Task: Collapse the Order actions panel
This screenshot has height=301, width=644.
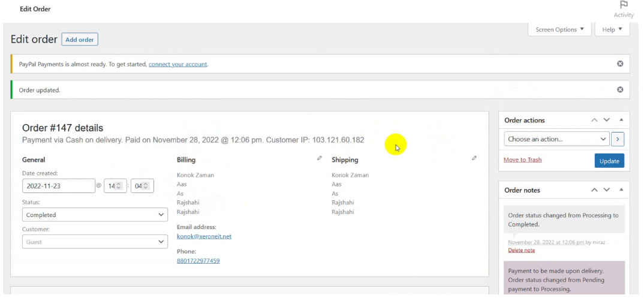Action: 621,120
